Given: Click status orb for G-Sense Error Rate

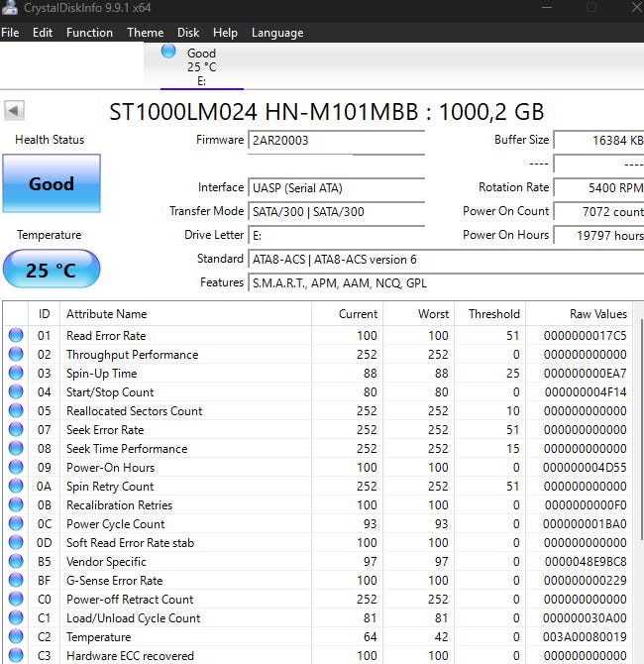Looking at the screenshot, I should pyautogui.click(x=16, y=580).
